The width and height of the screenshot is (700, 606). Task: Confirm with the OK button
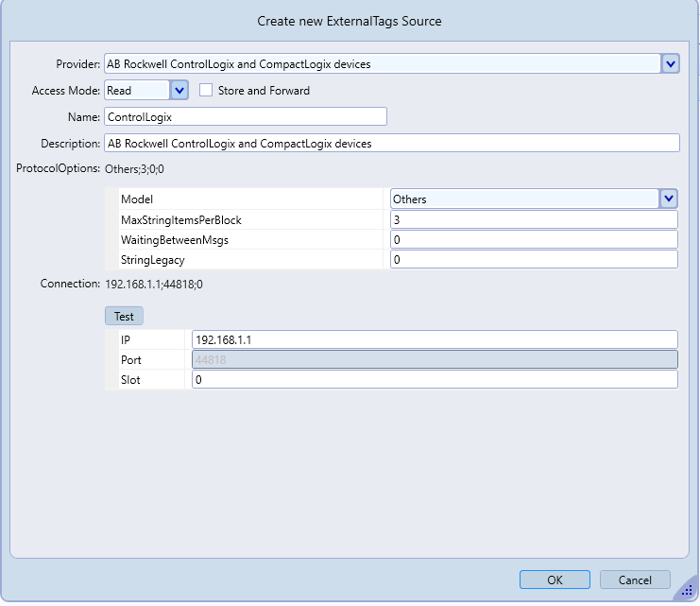pyautogui.click(x=555, y=580)
